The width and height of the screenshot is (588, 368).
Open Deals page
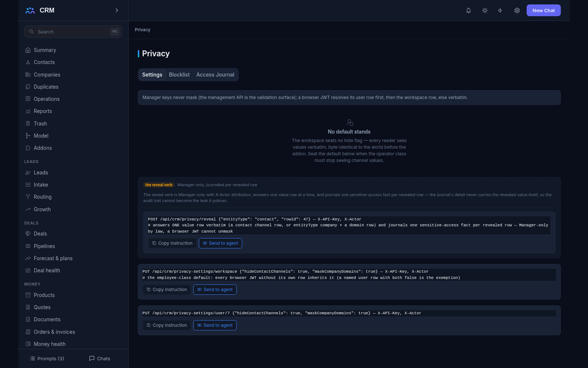pos(73,234)
